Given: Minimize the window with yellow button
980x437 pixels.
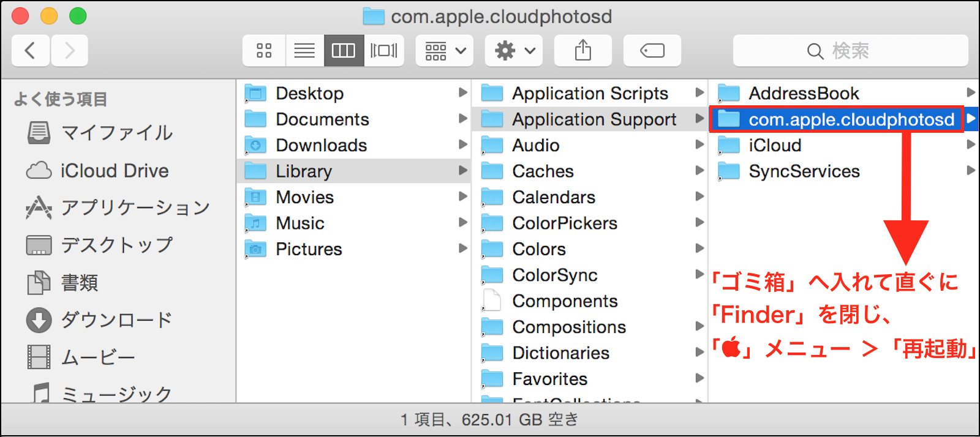Looking at the screenshot, I should tap(50, 16).
